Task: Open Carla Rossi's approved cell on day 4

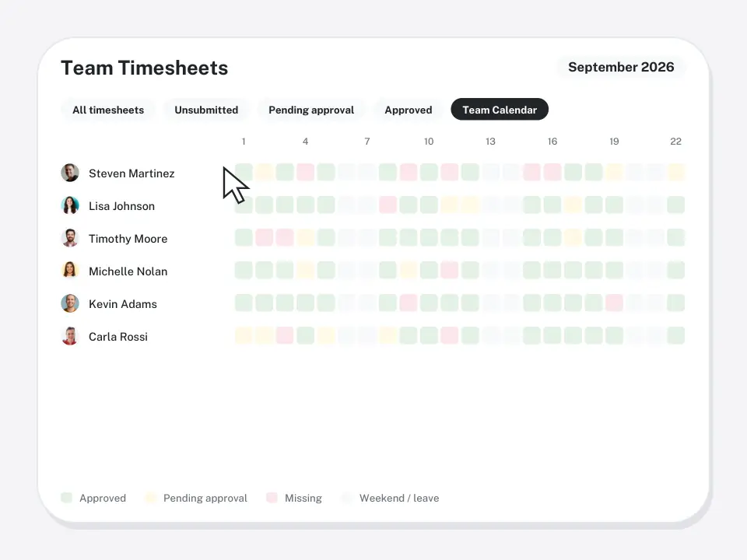Action: coord(305,335)
